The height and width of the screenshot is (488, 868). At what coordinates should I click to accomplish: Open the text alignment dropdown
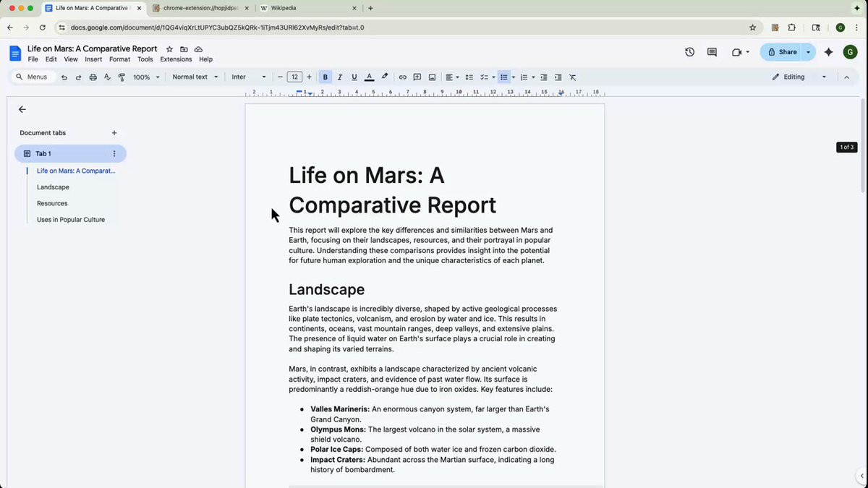[452, 77]
